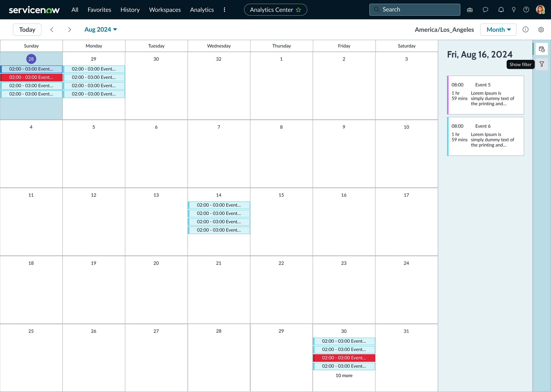Expand the Aug 2024 date dropdown
This screenshot has width=551, height=392.
(100, 30)
